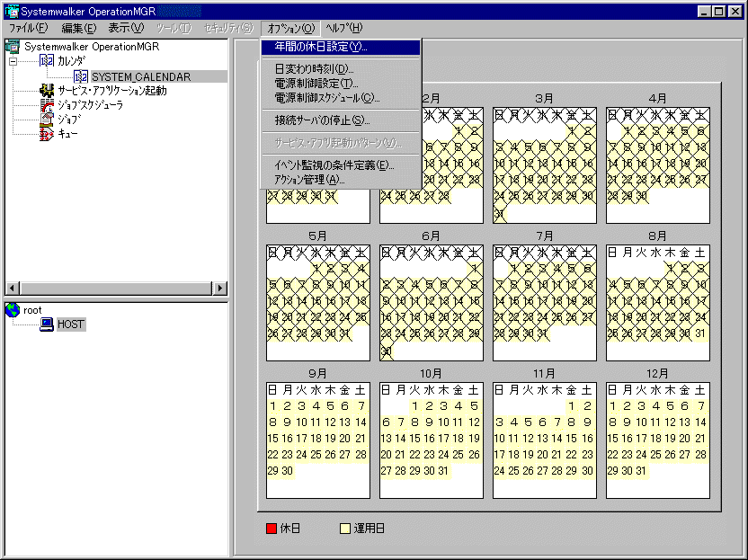Click the 運用日 legend label
This screenshot has height=560, width=748.
[x=369, y=528]
